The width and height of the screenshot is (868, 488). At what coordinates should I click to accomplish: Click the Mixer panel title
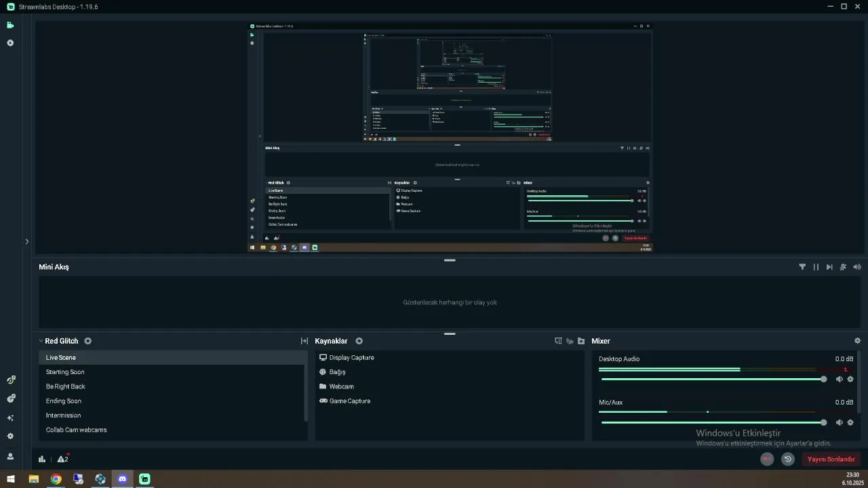[601, 341]
